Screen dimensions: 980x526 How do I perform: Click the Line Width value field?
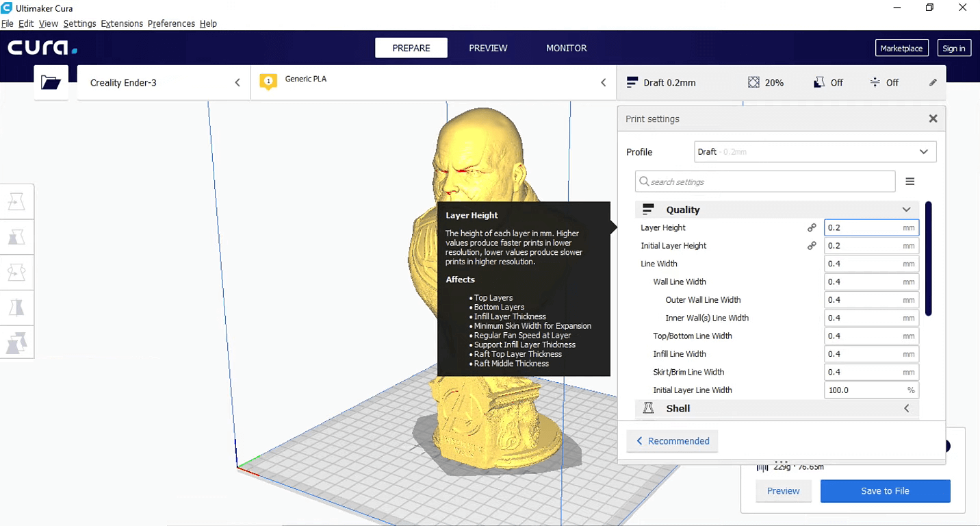pos(871,264)
